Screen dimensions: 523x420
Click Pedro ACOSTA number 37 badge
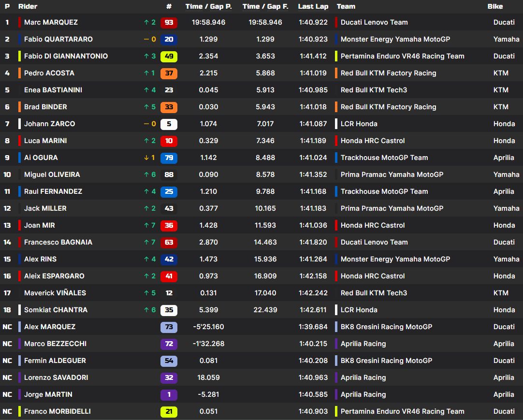coord(169,73)
